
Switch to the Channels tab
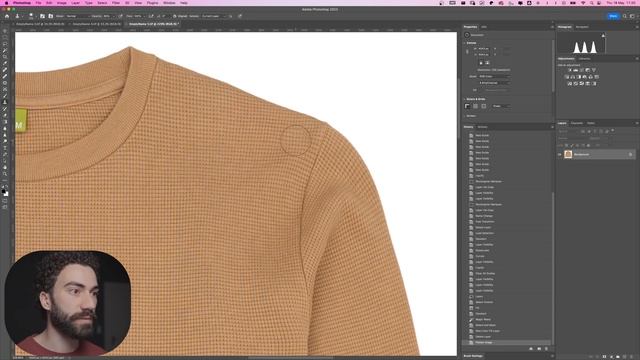click(x=577, y=123)
